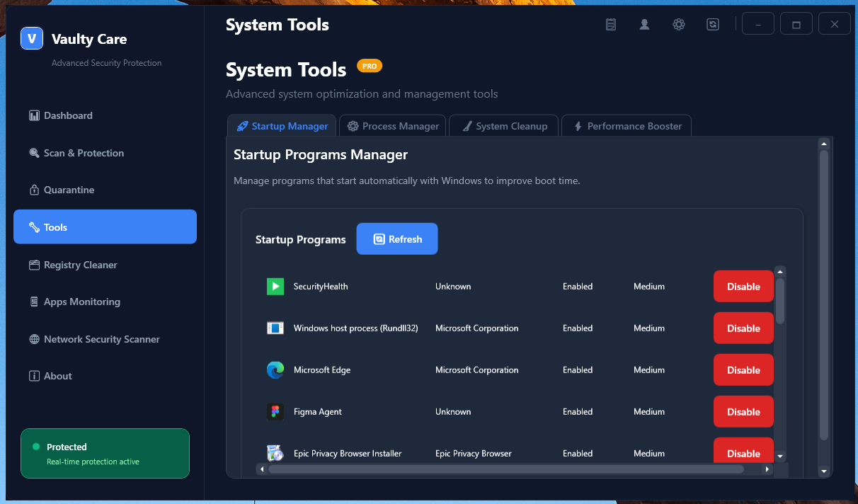Click the Protected status panel

pyautogui.click(x=105, y=454)
